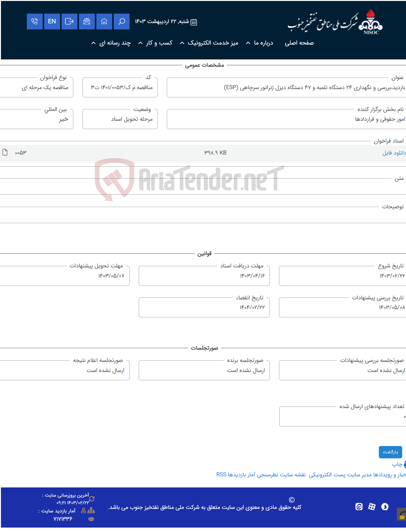The image size is (406, 532).
Task: Click the document file icon for ۰۰۵۳
Action: (5, 152)
